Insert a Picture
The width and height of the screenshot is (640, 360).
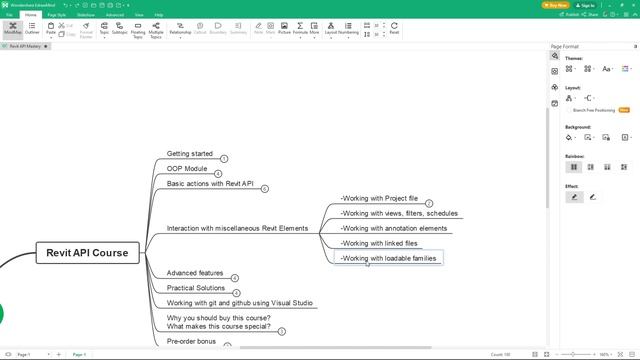point(284,28)
